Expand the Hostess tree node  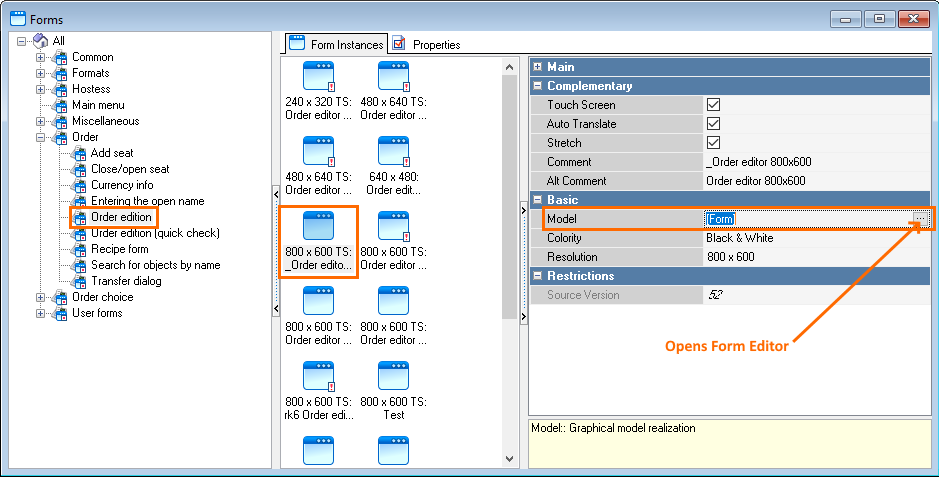41,90
